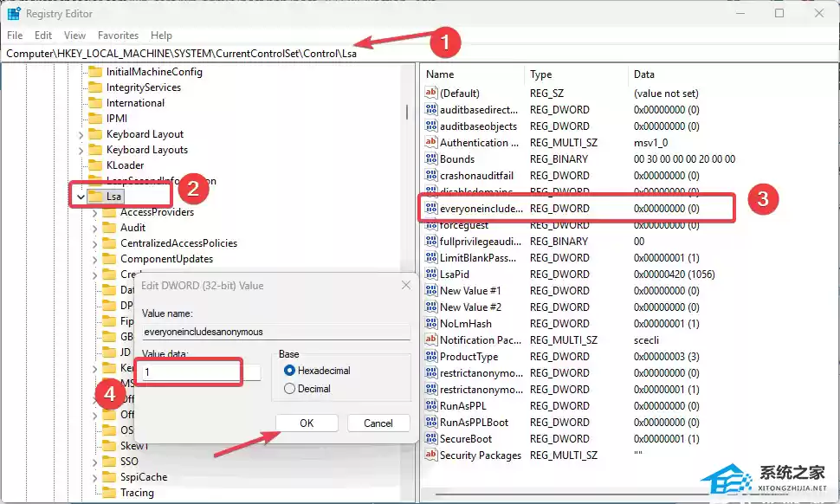Click the Value data input field
Viewport: 840px width, 504px height.
click(199, 372)
